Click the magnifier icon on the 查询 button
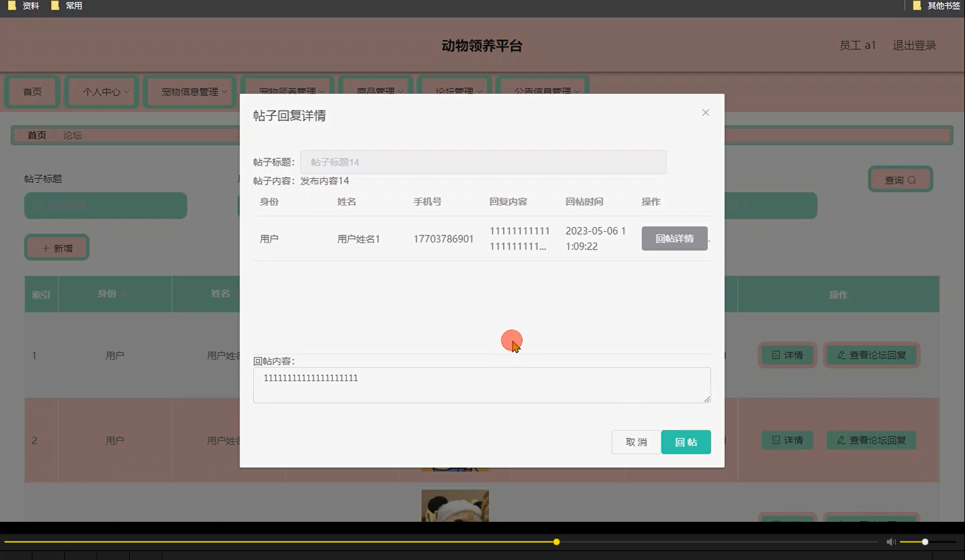Image resolution: width=965 pixels, height=560 pixels. click(x=913, y=179)
